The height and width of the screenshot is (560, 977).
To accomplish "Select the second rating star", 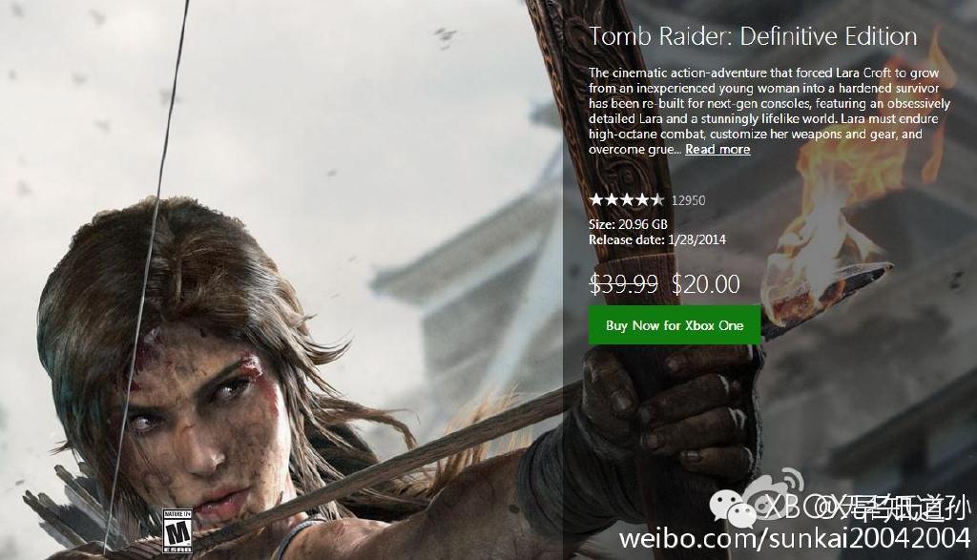I will point(610,200).
